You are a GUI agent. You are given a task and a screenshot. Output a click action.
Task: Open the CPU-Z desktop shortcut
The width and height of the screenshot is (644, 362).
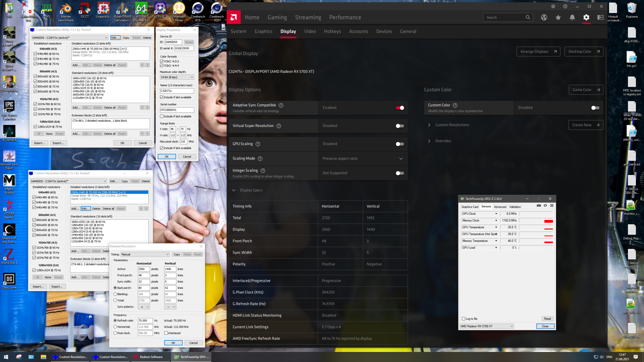160,9
